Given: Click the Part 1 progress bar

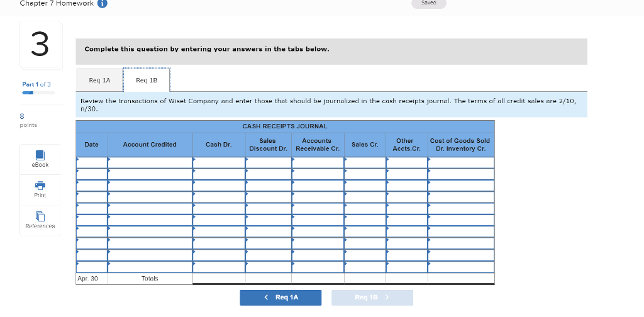Looking at the screenshot, I should coord(38,93).
